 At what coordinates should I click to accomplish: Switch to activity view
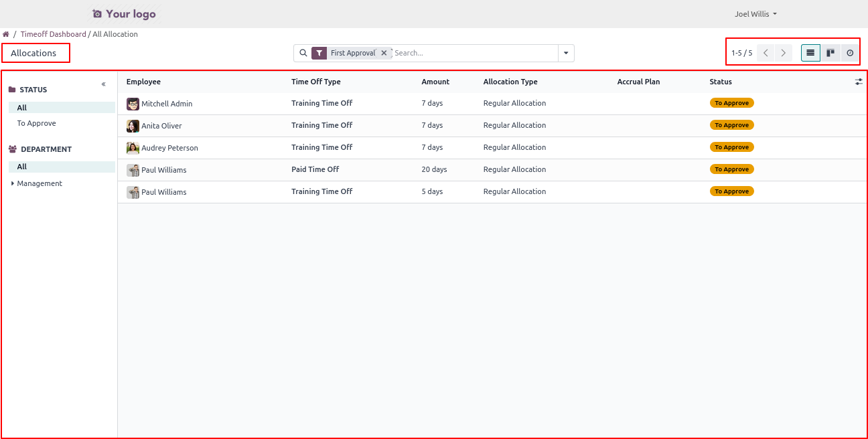click(x=850, y=53)
